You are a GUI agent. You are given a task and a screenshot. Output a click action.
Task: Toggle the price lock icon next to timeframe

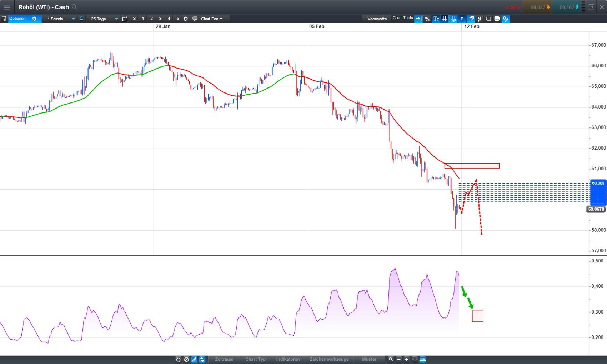click(81, 19)
